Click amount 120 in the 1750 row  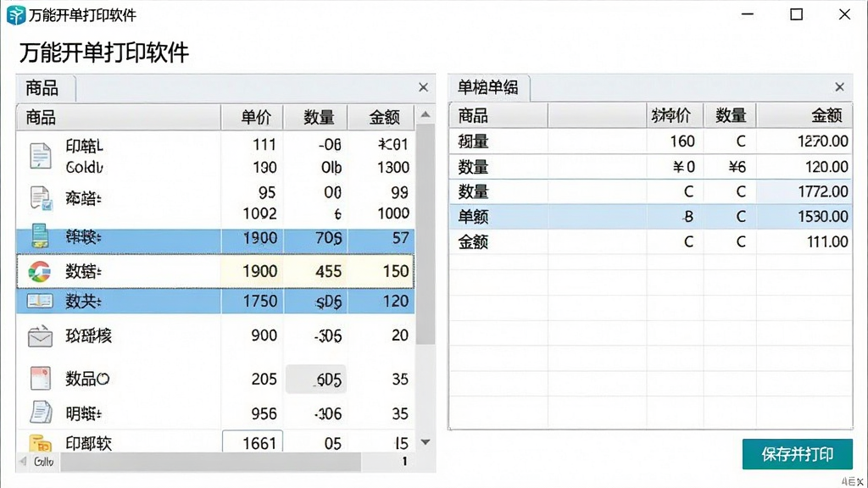click(x=396, y=301)
